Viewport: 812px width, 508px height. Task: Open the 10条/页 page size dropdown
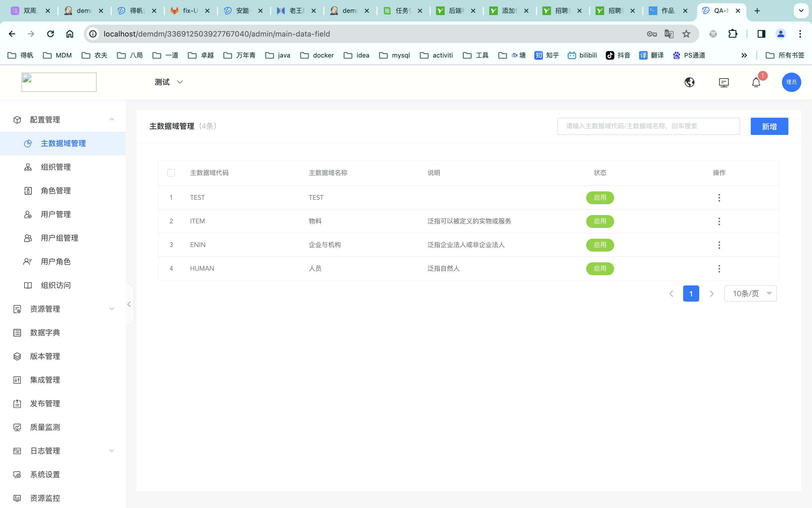[x=750, y=294]
